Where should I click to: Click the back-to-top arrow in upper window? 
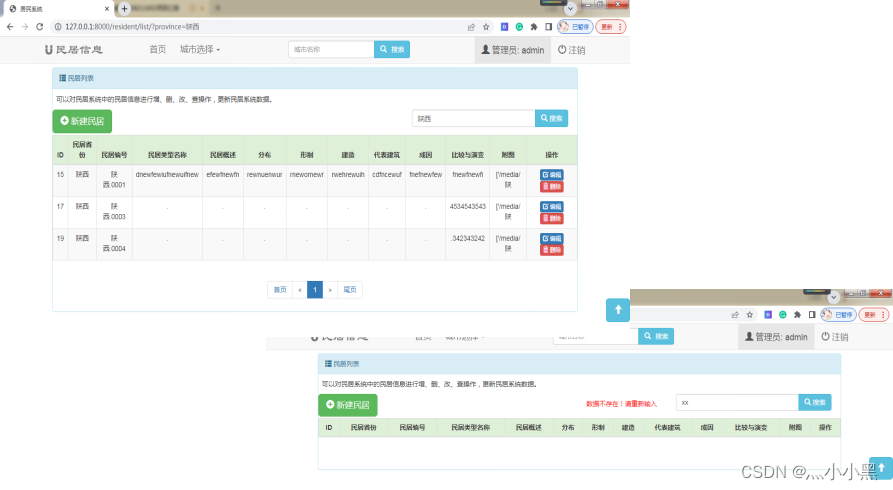pos(618,310)
